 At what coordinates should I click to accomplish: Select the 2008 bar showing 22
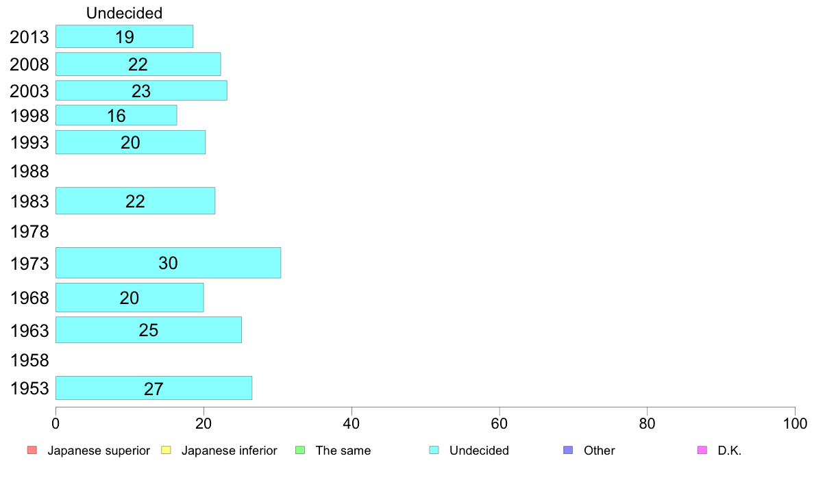138,64
